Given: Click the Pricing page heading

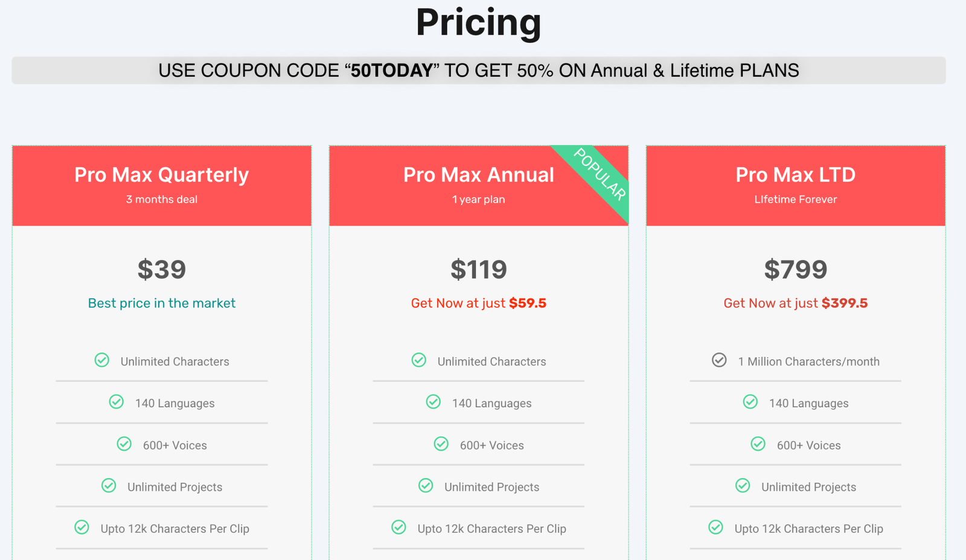Looking at the screenshot, I should (x=479, y=23).
